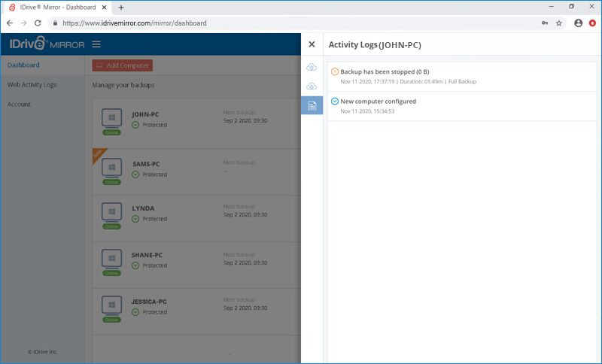602x364 pixels.
Task: Click the LYNDA computer monitor icon
Action: click(112, 213)
